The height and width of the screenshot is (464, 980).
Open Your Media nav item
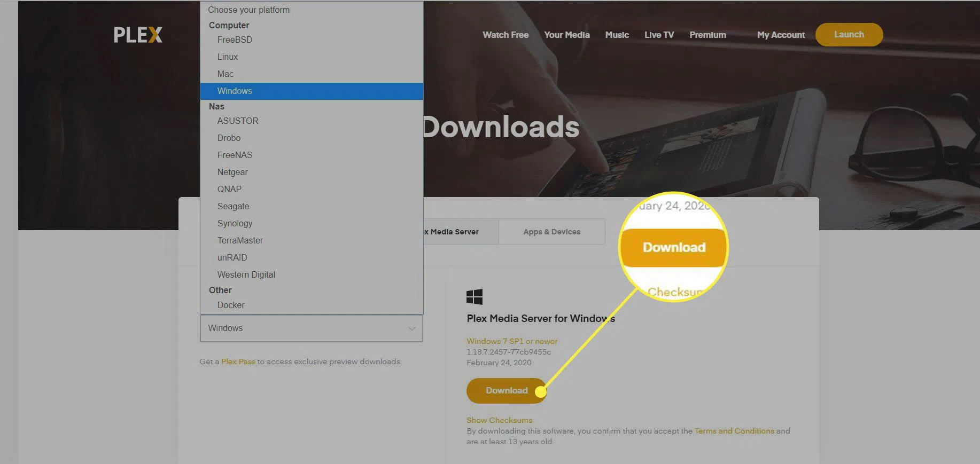coord(567,35)
